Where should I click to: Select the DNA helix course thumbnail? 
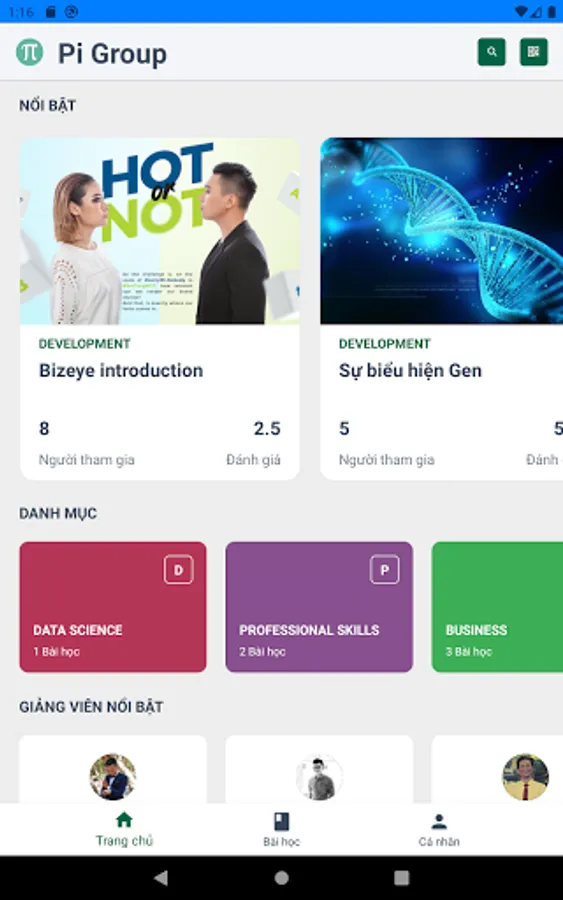pyautogui.click(x=441, y=231)
